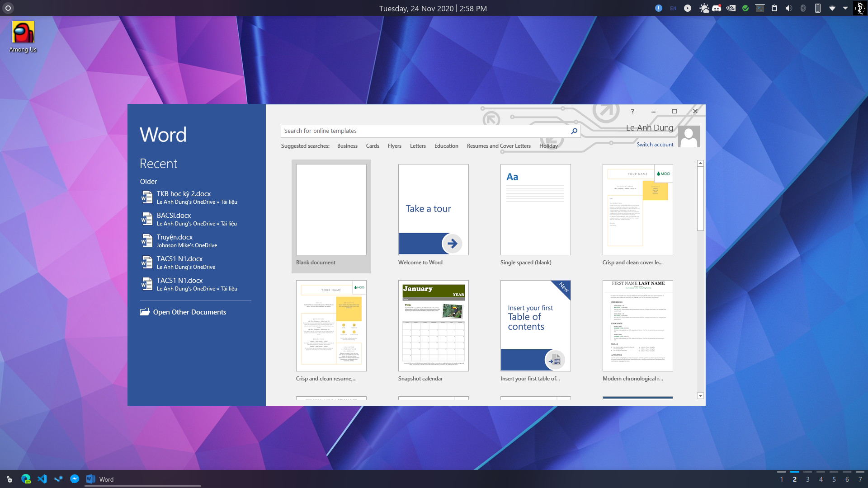Click the template list scrollbar thumb

coord(700,199)
